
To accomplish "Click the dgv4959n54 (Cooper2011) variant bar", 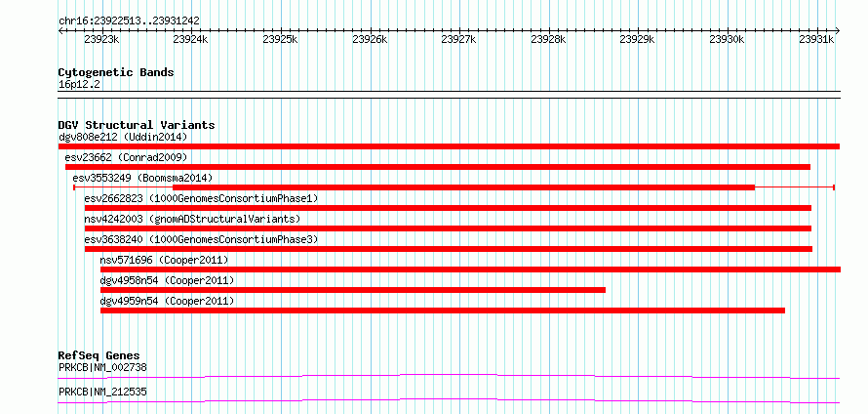I will point(443,310).
